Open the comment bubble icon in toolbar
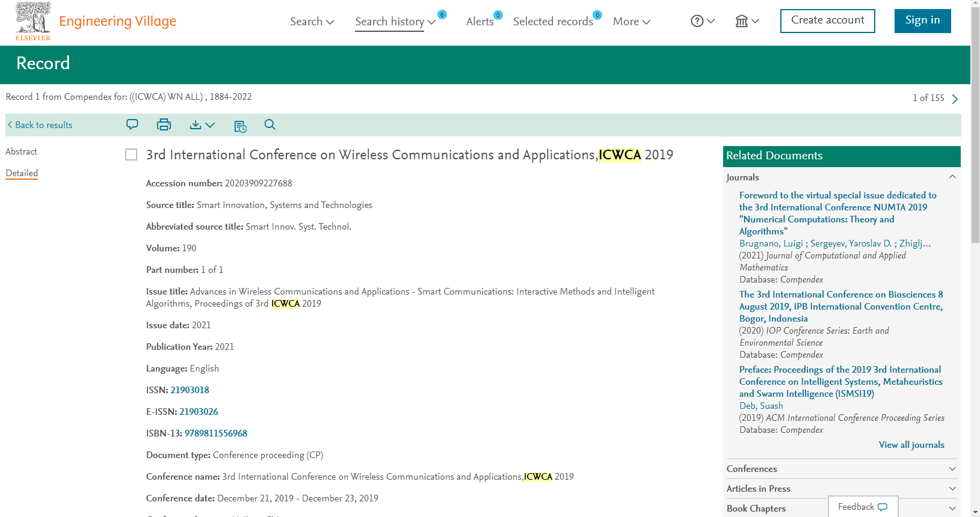The height and width of the screenshot is (517, 980). click(x=132, y=124)
